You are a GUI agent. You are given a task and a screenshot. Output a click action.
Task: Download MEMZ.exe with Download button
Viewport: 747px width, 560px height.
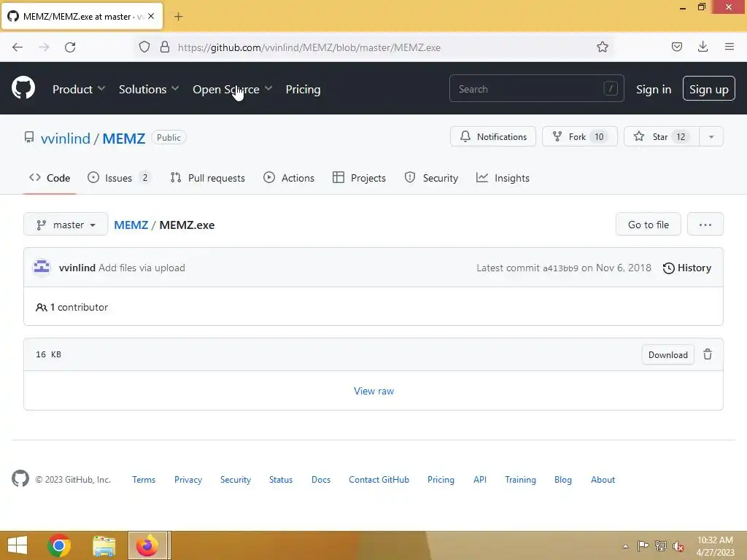tap(667, 355)
